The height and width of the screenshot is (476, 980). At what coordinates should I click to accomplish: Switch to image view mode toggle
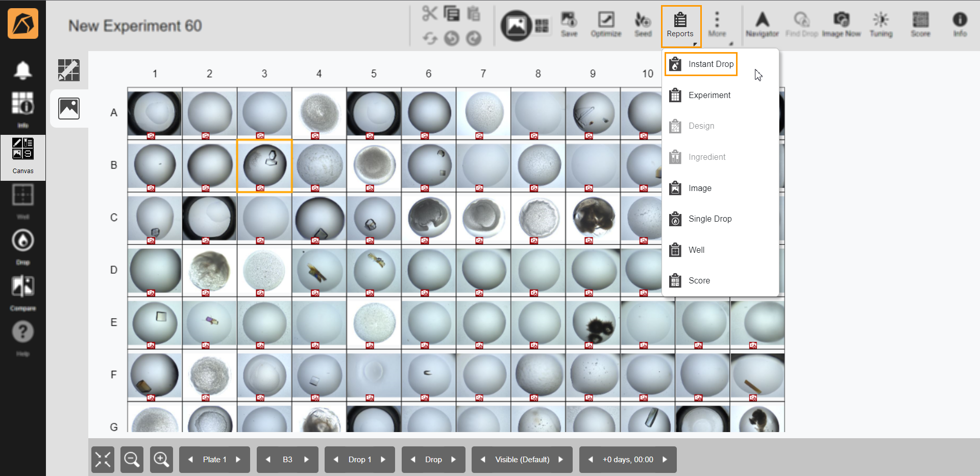coord(516,25)
